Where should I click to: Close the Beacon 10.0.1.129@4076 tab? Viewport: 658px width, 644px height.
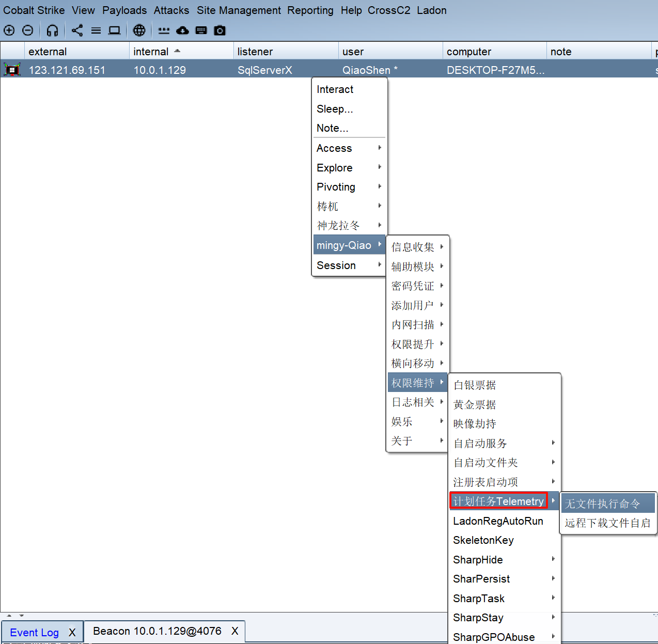click(x=234, y=631)
